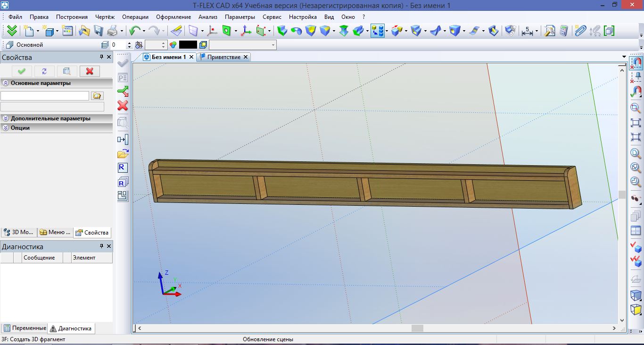Select the Rotation operation icon
The height and width of the screenshot is (345, 644).
[296, 31]
